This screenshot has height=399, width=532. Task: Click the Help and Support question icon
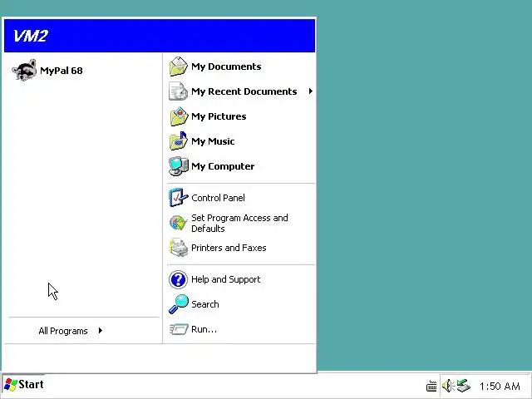(x=178, y=279)
